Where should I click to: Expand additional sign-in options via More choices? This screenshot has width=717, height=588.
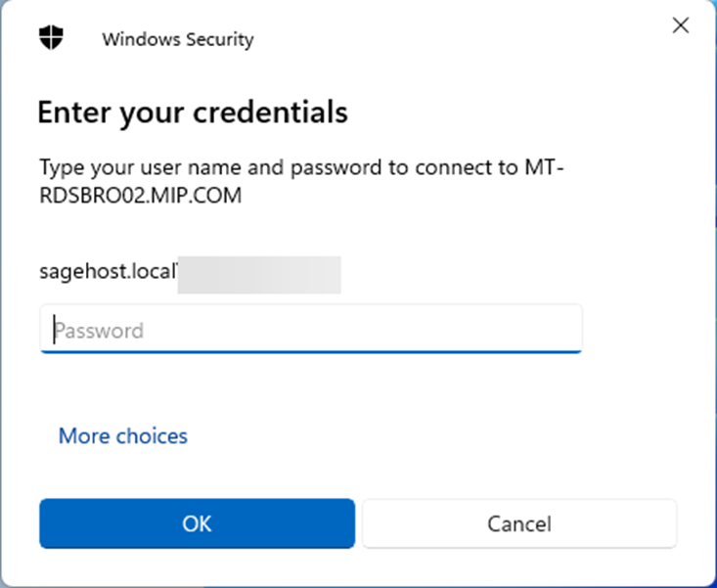point(123,435)
